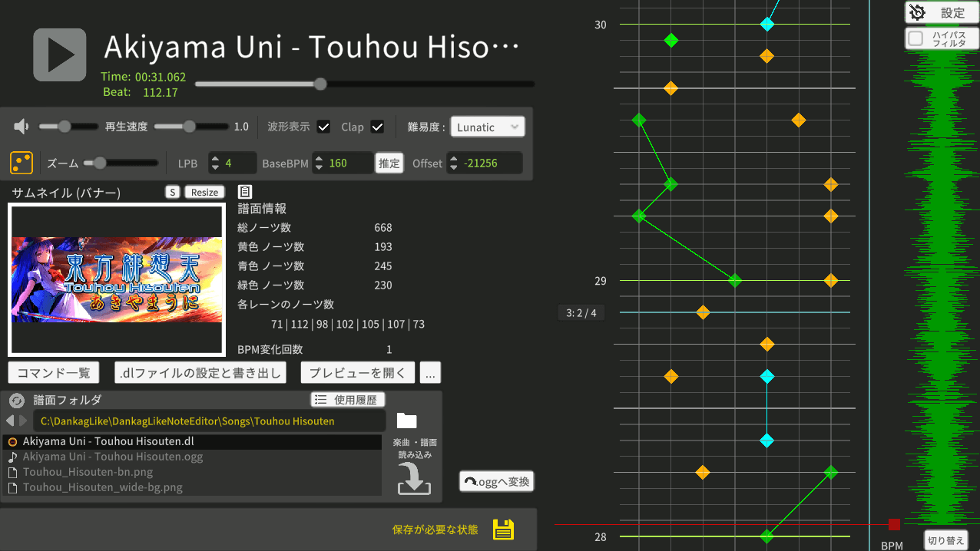This screenshot has width=980, height=551.
Task: Click the clipboard icon above 譜面情報
Action: coord(245,192)
